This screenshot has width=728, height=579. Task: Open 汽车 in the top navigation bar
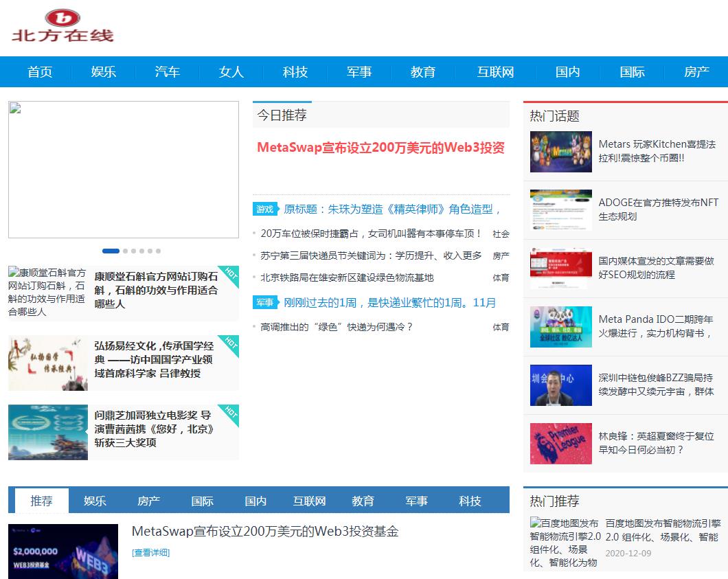[x=167, y=72]
